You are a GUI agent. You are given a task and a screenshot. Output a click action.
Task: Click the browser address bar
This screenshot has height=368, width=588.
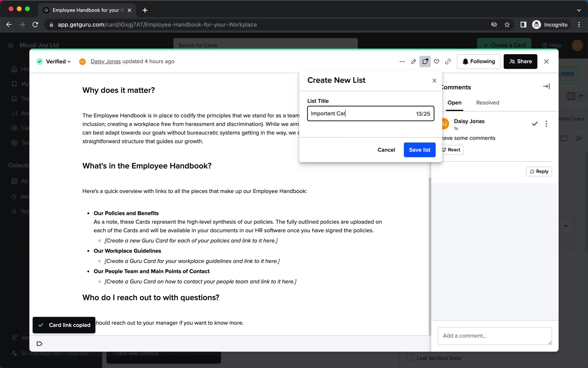[x=267, y=25]
